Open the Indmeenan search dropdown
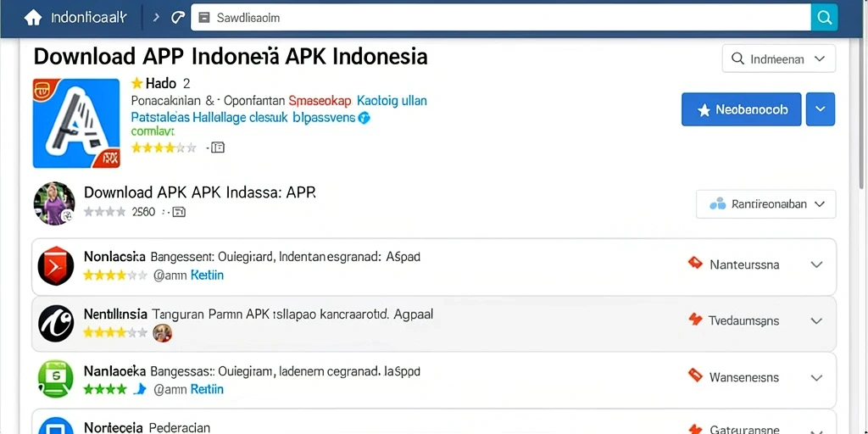Image resolution: width=868 pixels, height=434 pixels. 779,58
